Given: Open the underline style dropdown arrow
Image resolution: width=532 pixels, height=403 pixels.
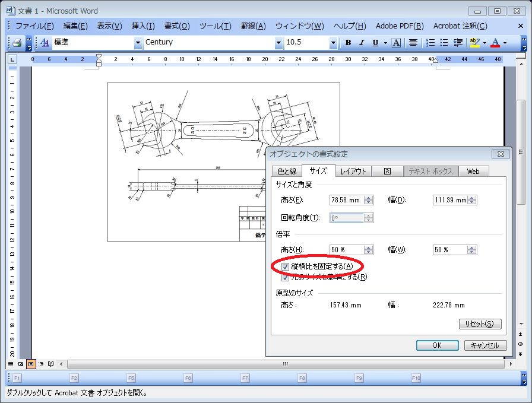Looking at the screenshot, I should pos(385,43).
